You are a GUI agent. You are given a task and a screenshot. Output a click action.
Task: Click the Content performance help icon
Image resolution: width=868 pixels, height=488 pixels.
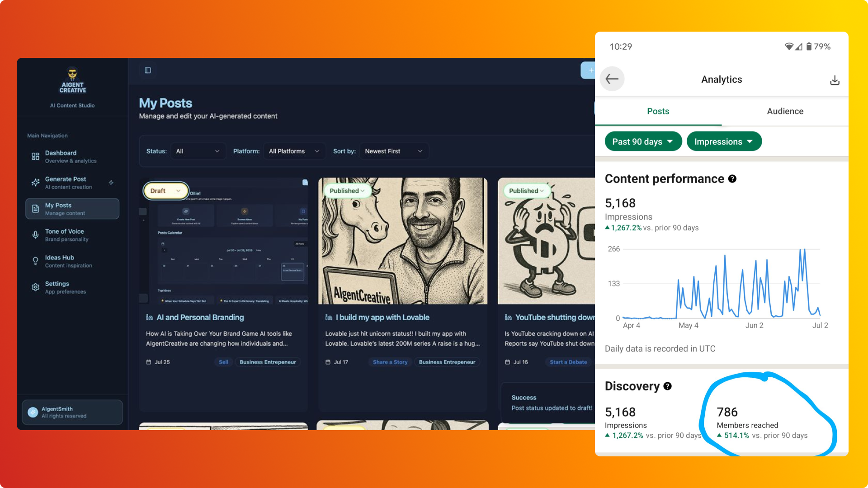[732, 179]
